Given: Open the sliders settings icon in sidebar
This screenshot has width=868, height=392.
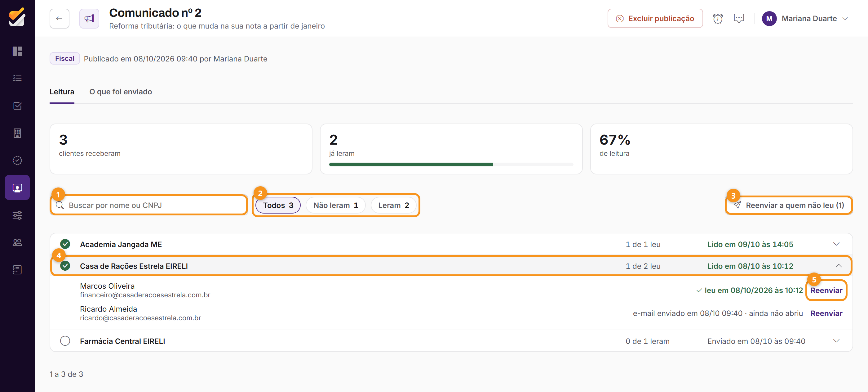Looking at the screenshot, I should coord(17,215).
